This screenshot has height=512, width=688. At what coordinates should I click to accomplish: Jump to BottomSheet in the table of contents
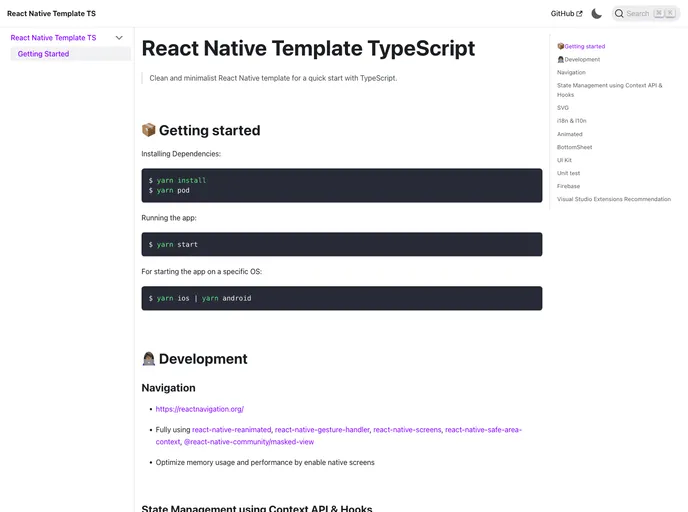(x=574, y=147)
